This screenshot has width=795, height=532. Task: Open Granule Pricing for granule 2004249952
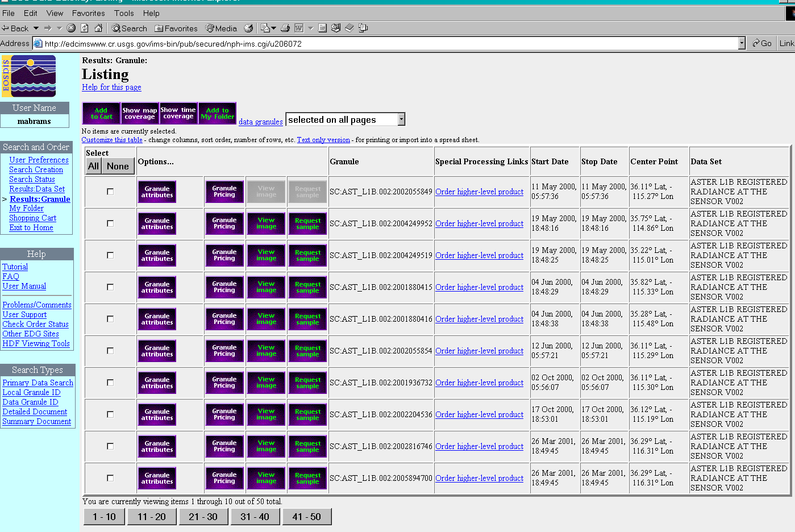(224, 224)
